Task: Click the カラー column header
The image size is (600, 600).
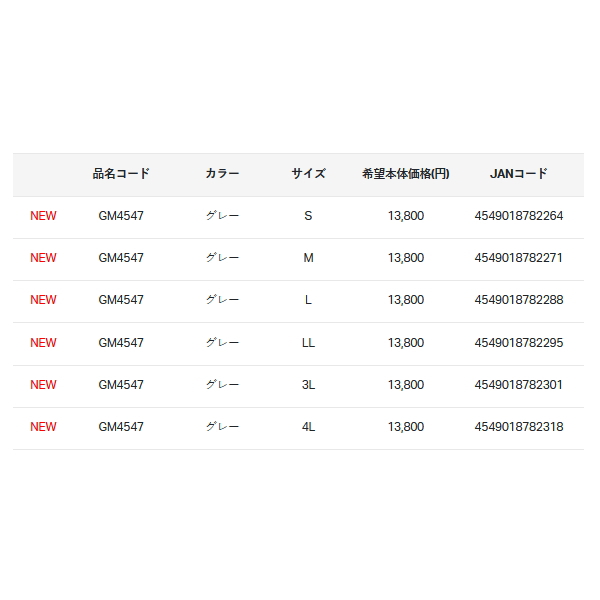Action: point(222,174)
